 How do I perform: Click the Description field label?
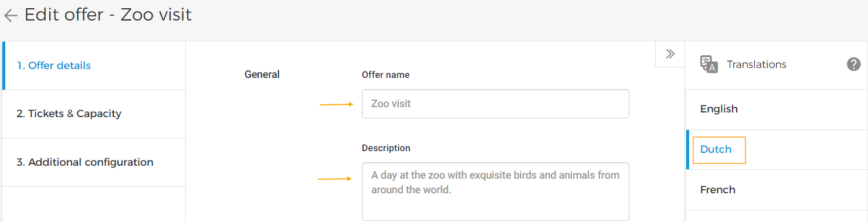pos(386,148)
